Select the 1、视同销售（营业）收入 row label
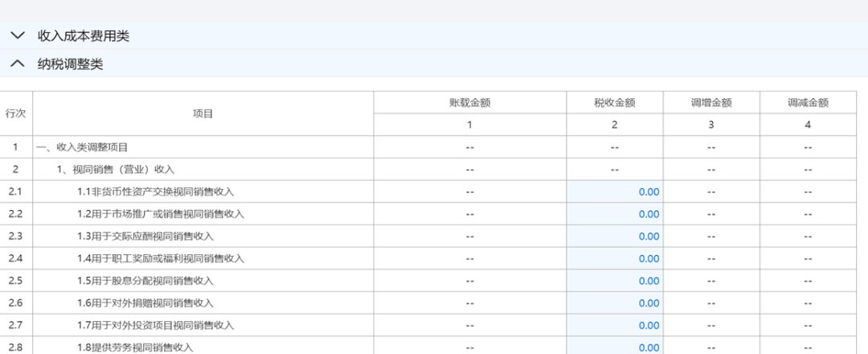This screenshot has width=868, height=354. coord(115,170)
